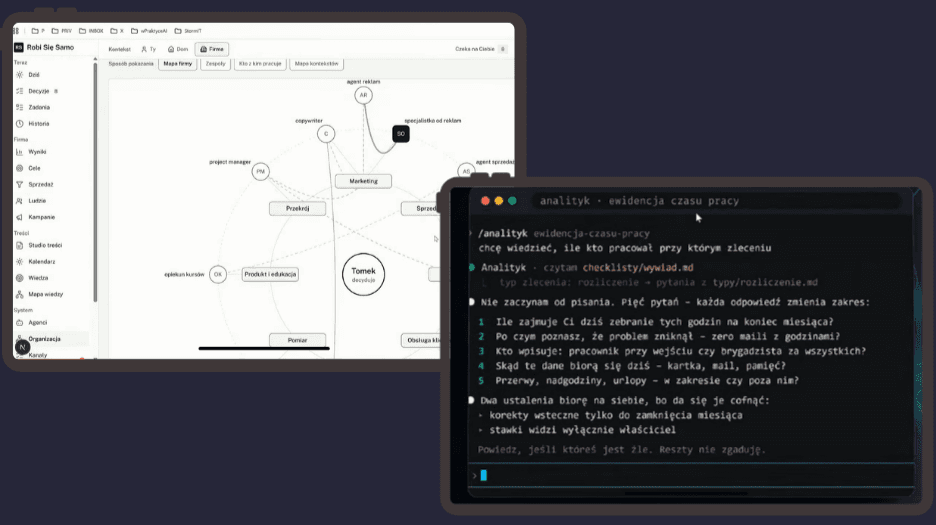Open the PRV bookmark folder
Screen dimensions: 936x525
point(61,30)
